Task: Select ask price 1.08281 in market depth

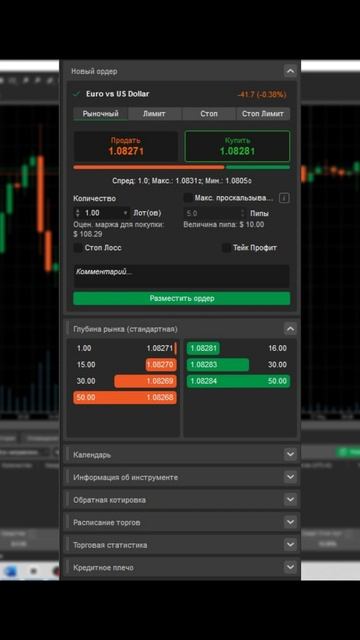Action: (203, 349)
